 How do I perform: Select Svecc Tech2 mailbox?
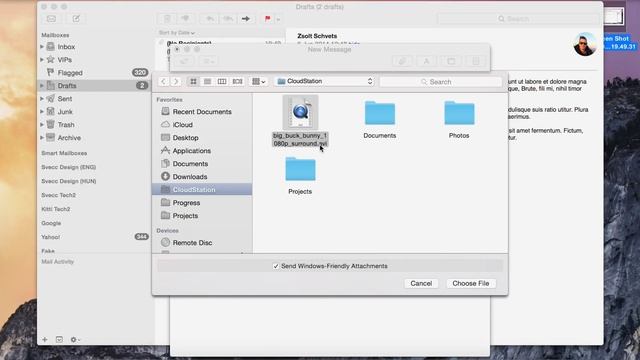point(58,195)
